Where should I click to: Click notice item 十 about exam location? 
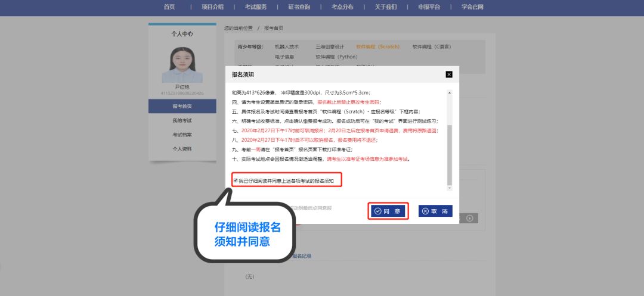point(321,159)
